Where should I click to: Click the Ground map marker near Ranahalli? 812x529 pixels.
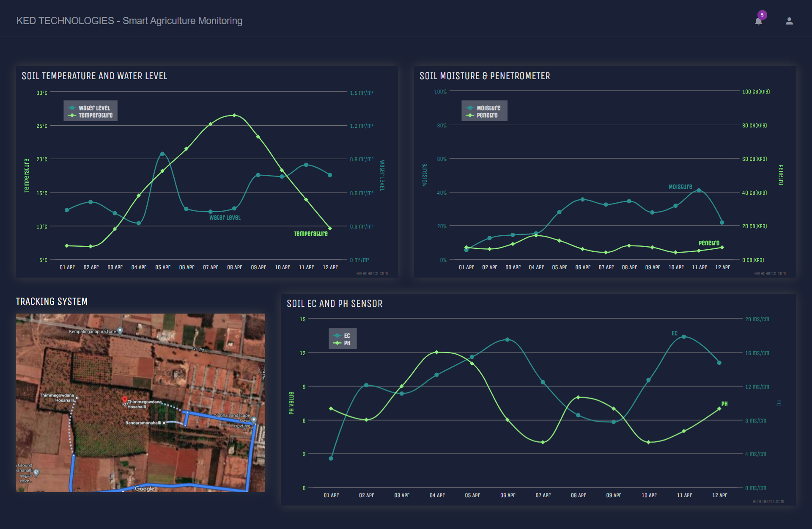36,472
